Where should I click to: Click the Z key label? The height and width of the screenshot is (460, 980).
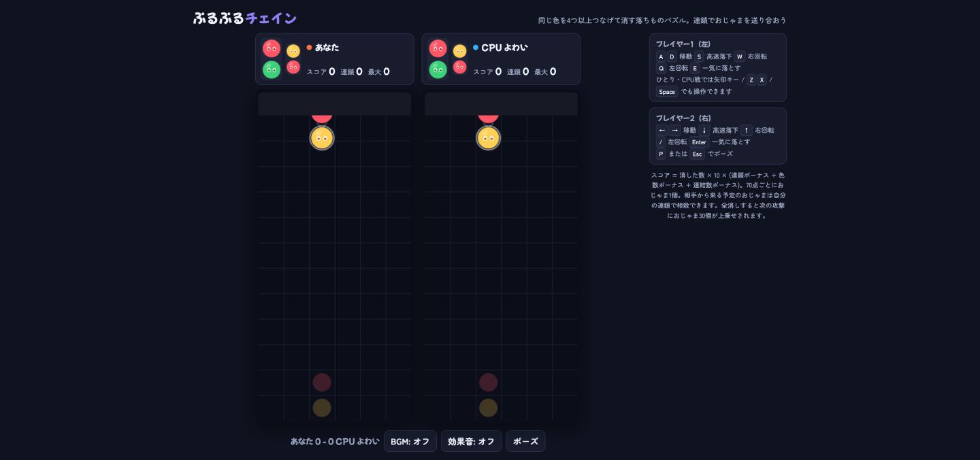click(751, 80)
